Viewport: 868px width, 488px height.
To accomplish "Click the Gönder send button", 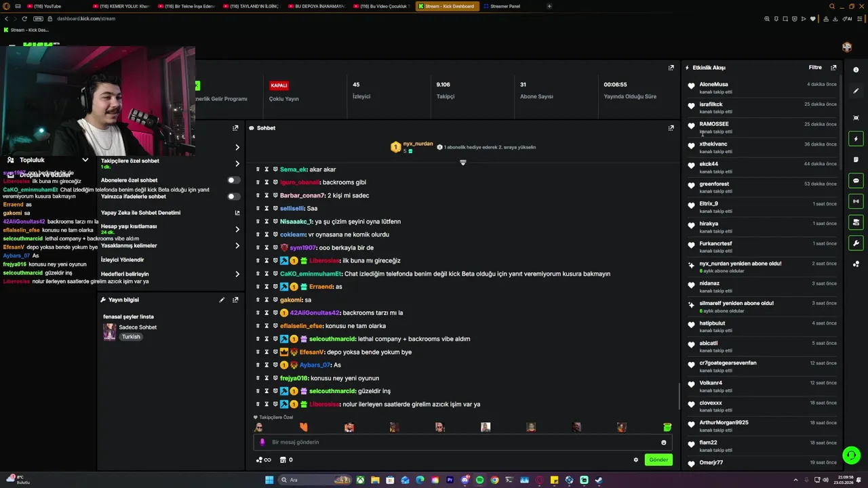I will [x=658, y=460].
